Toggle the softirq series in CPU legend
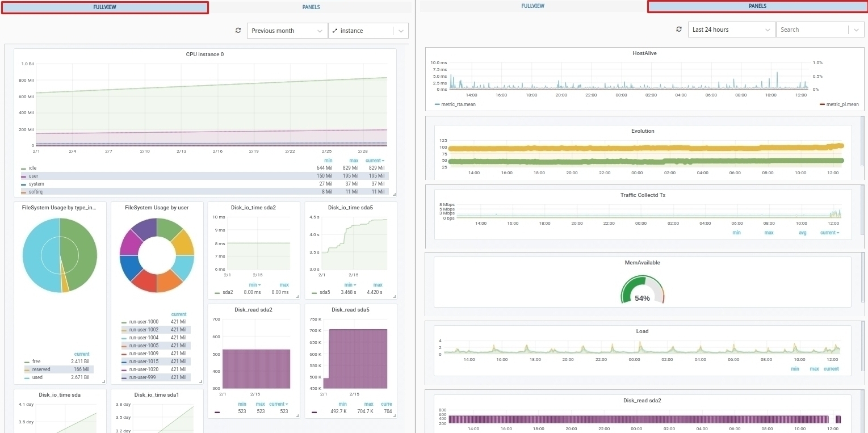Viewport: 868px width, 433px height. tap(36, 192)
